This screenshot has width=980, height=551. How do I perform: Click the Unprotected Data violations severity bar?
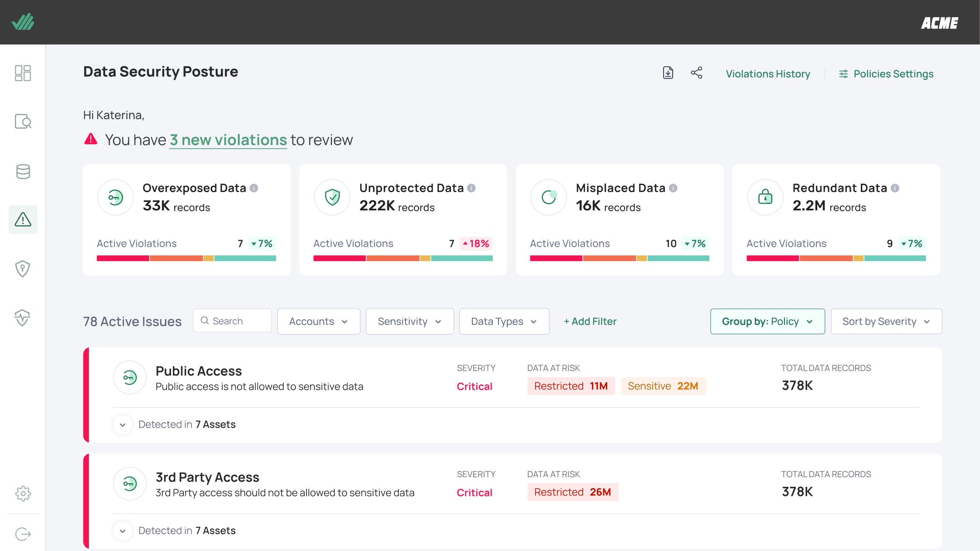coord(403,258)
